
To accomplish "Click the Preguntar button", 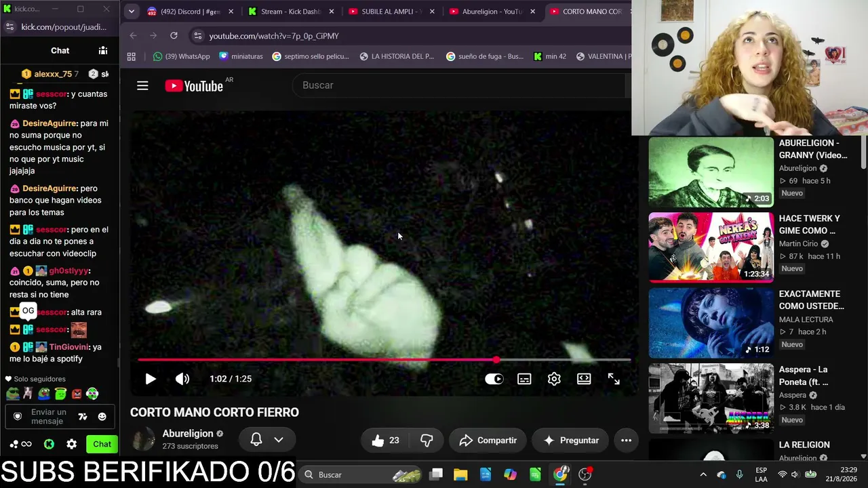I will click(570, 441).
